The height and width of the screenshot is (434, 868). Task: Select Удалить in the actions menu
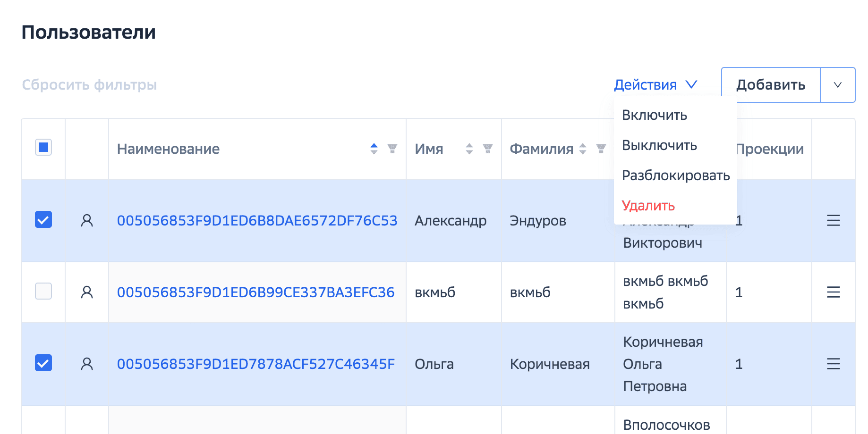(x=648, y=206)
